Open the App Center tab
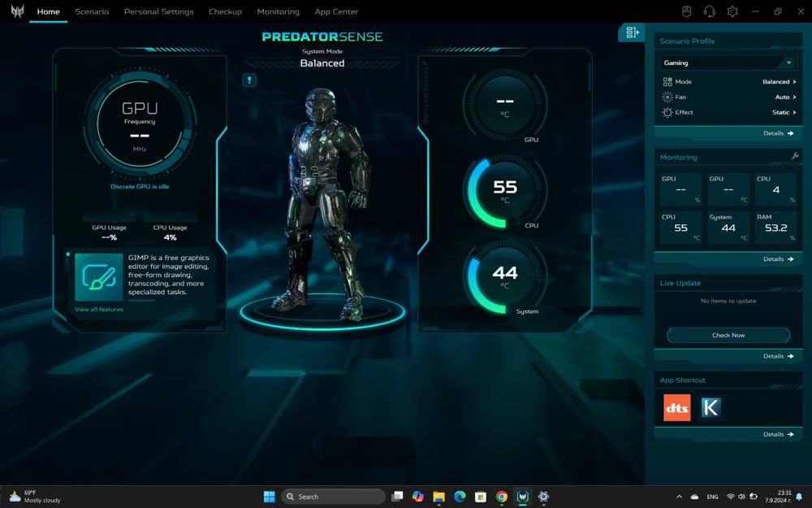Screen dimensions: 812x508 point(337,11)
